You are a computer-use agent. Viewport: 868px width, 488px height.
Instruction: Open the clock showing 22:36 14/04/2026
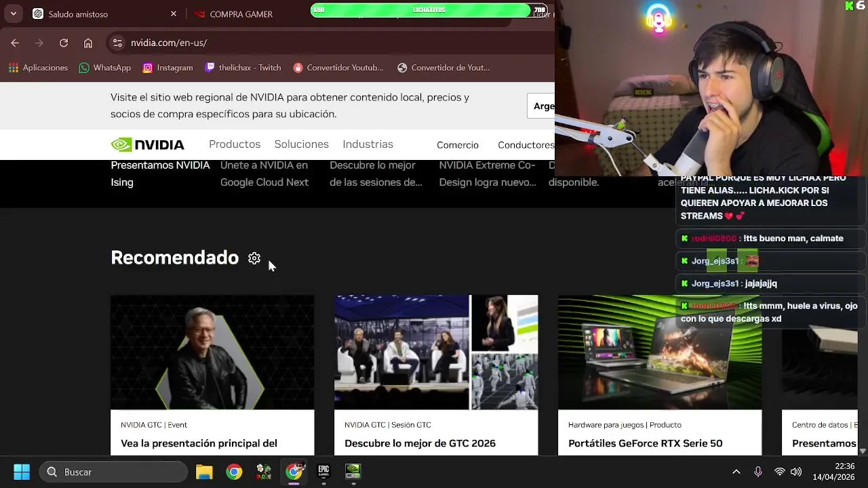coord(834,472)
